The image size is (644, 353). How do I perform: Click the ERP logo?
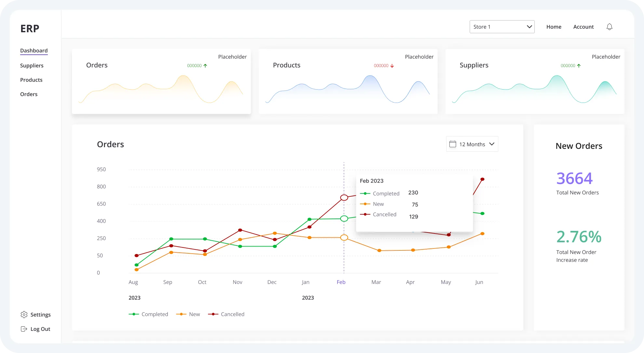click(30, 29)
